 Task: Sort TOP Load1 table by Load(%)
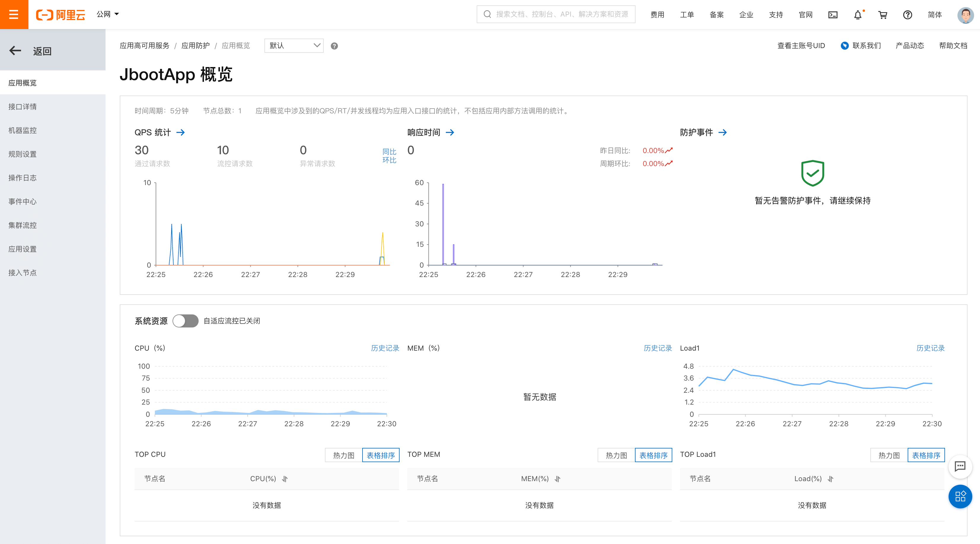click(x=831, y=479)
